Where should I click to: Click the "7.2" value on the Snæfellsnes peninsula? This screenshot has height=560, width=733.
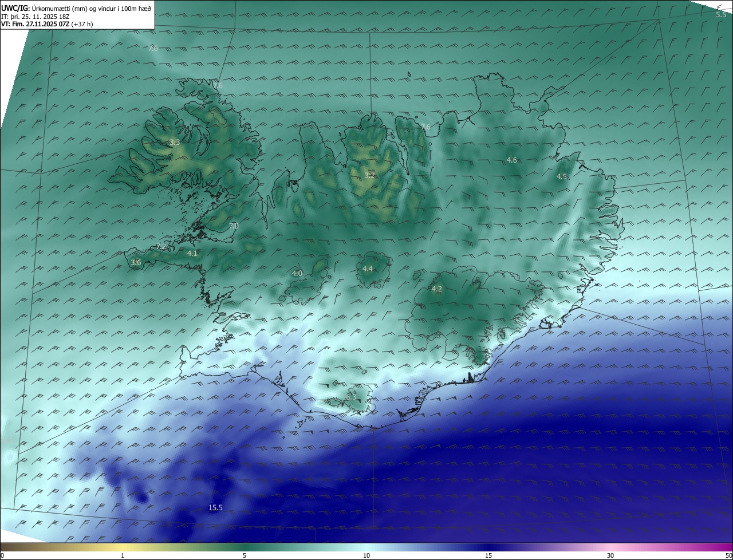click(161, 247)
